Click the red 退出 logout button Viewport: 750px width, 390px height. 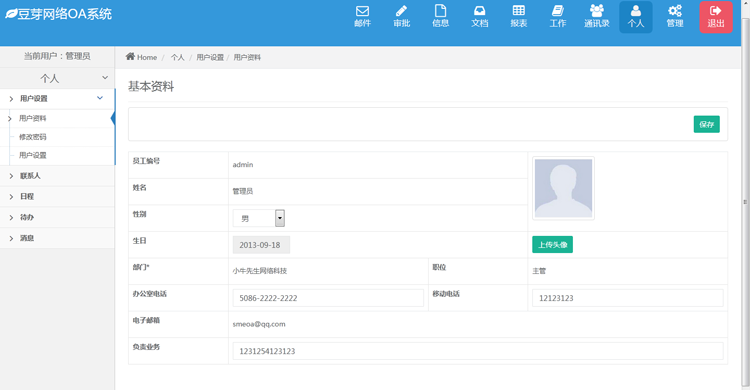tap(716, 17)
